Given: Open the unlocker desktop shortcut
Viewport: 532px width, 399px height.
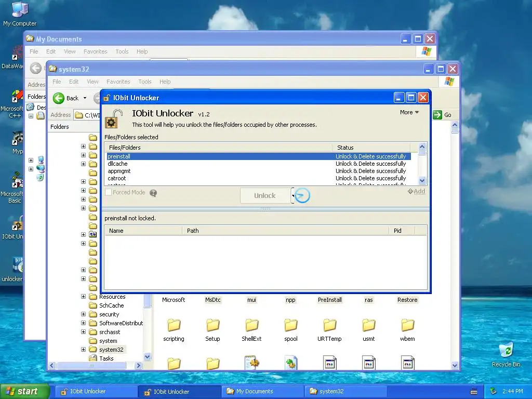Looking at the screenshot, I should pyautogui.click(x=12, y=270).
